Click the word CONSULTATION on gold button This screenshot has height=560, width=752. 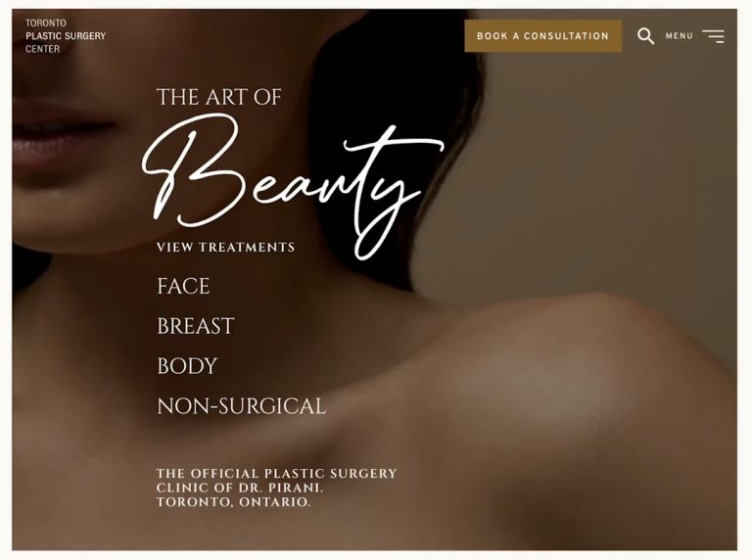566,36
